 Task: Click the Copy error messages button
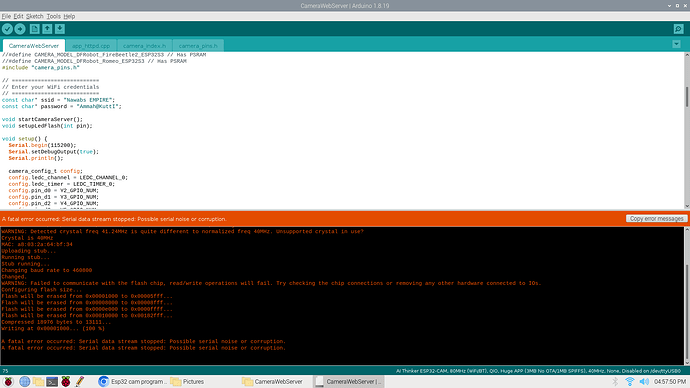click(x=656, y=219)
